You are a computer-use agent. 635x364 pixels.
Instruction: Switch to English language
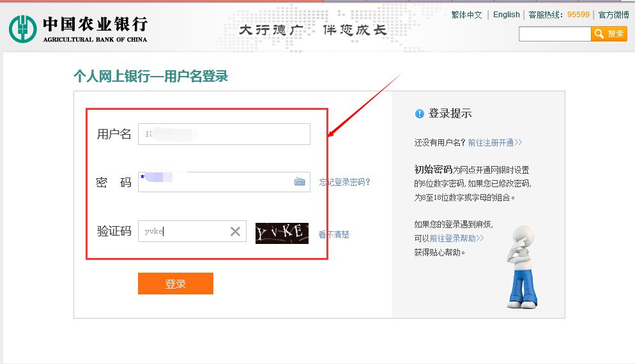click(x=506, y=15)
